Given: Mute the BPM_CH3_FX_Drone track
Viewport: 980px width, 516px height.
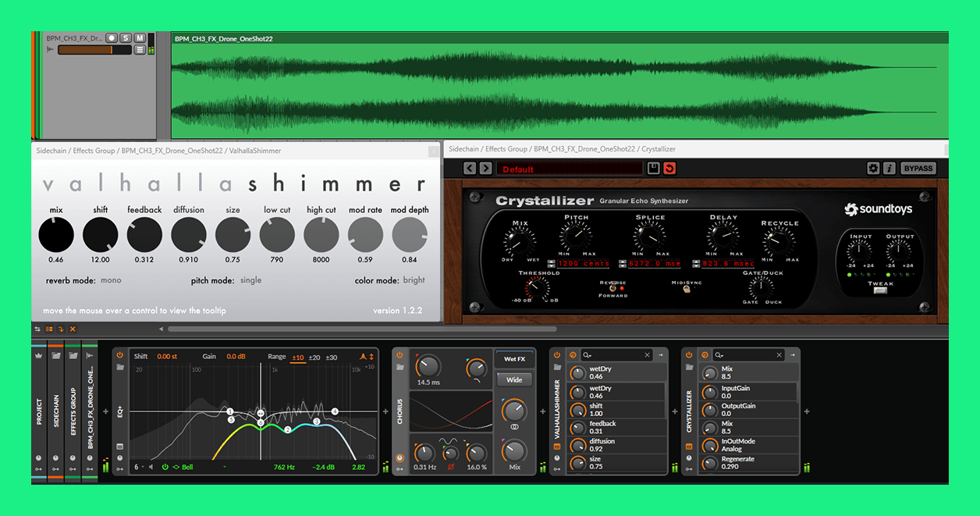Looking at the screenshot, I should [x=140, y=37].
